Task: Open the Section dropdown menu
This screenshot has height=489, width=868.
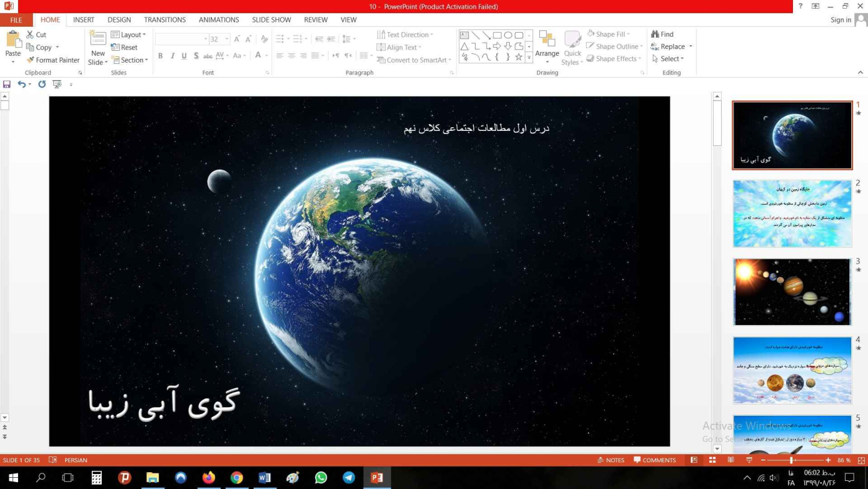Action: click(x=130, y=60)
